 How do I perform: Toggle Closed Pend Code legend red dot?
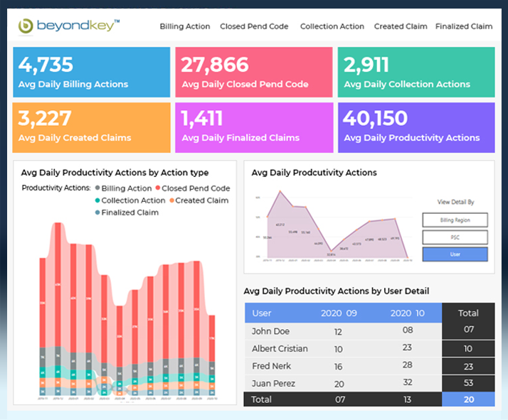(x=157, y=188)
